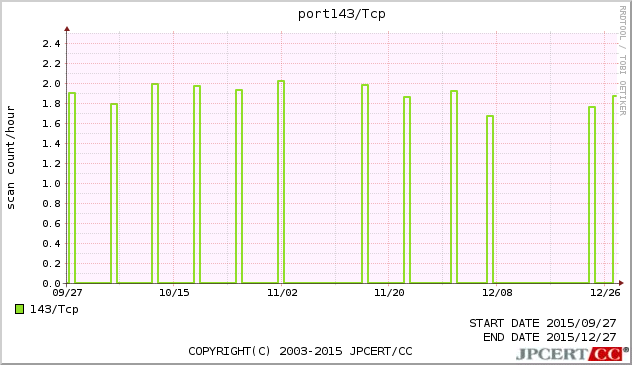Click the START DATE 2015/09/27 text
This screenshot has height=365, width=632.
pyautogui.click(x=543, y=323)
